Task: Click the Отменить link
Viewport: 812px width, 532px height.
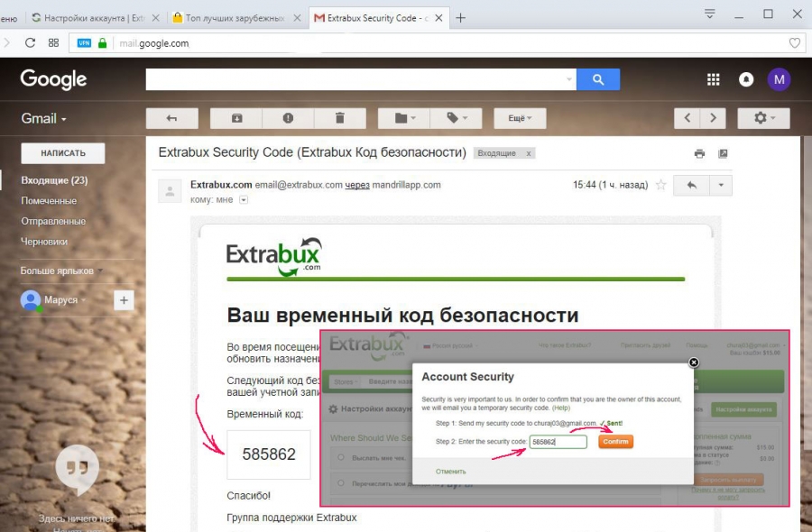Action: [450, 472]
